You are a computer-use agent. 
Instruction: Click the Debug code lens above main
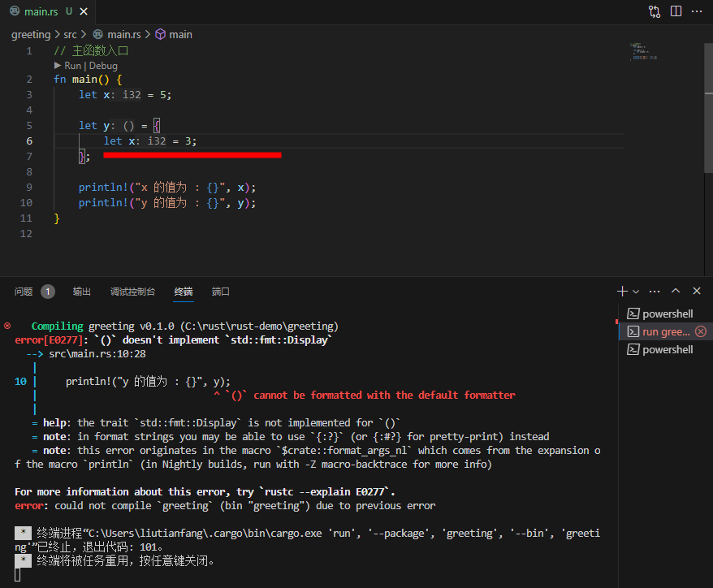tap(103, 66)
